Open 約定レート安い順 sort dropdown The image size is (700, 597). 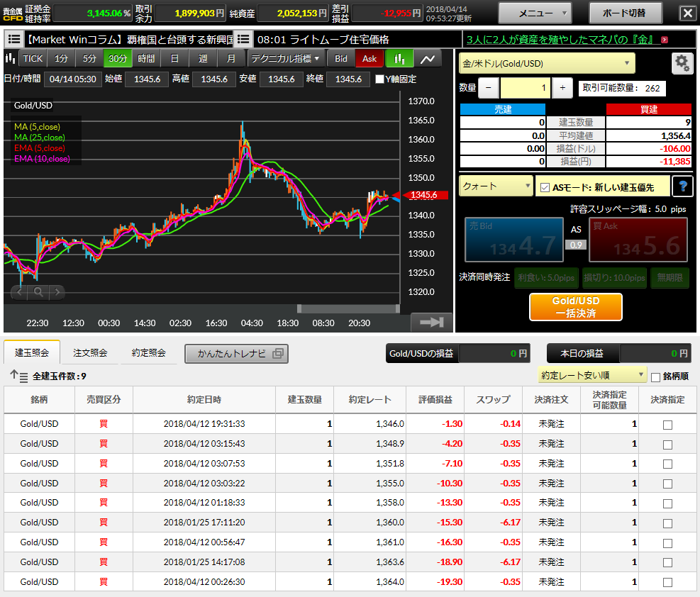(x=592, y=375)
